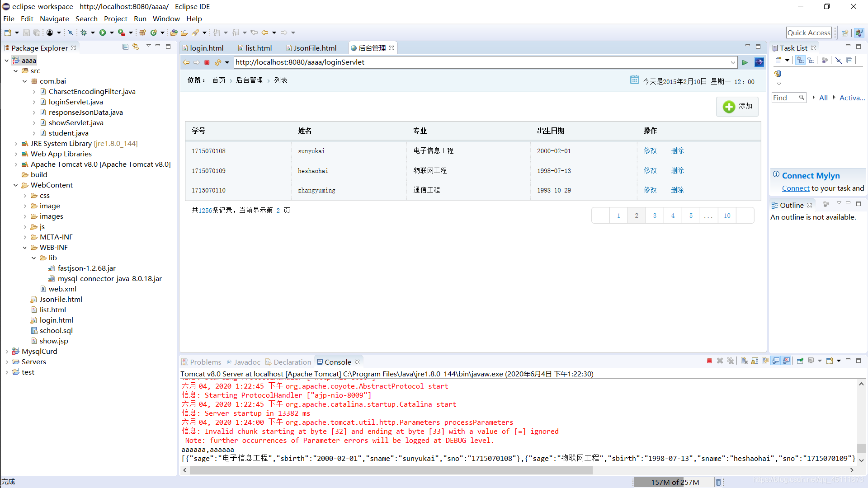Click the Connect link under Connect Mylyn
The image size is (868, 488).
[x=796, y=188]
